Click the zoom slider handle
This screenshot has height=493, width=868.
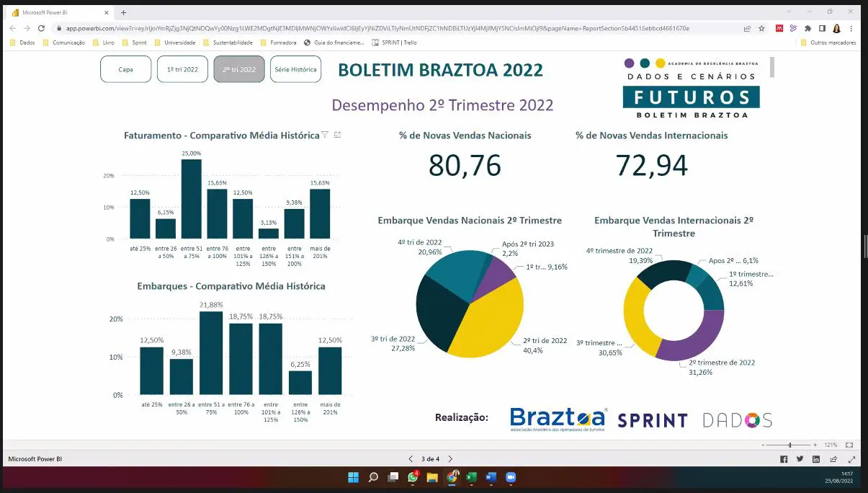[790, 445]
